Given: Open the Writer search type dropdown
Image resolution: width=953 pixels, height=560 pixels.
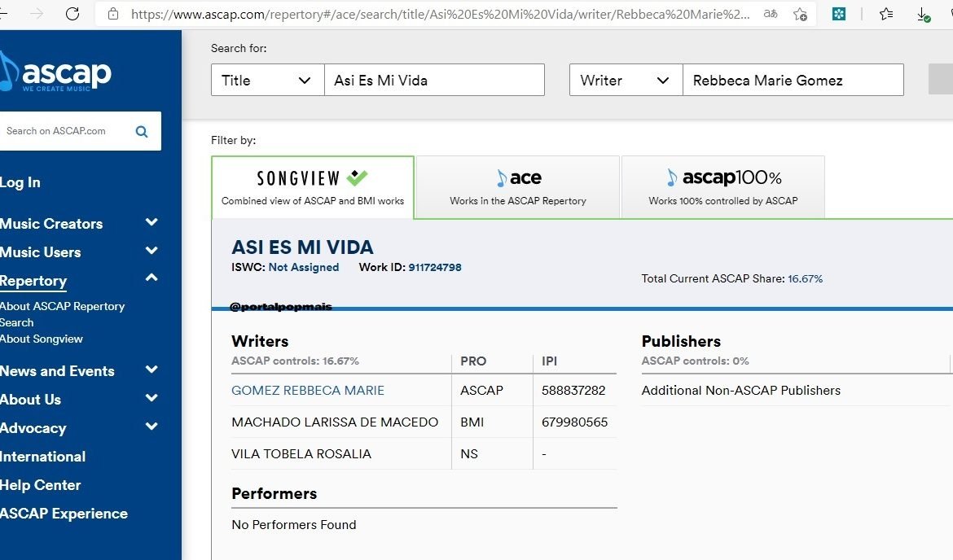Looking at the screenshot, I should tap(625, 80).
